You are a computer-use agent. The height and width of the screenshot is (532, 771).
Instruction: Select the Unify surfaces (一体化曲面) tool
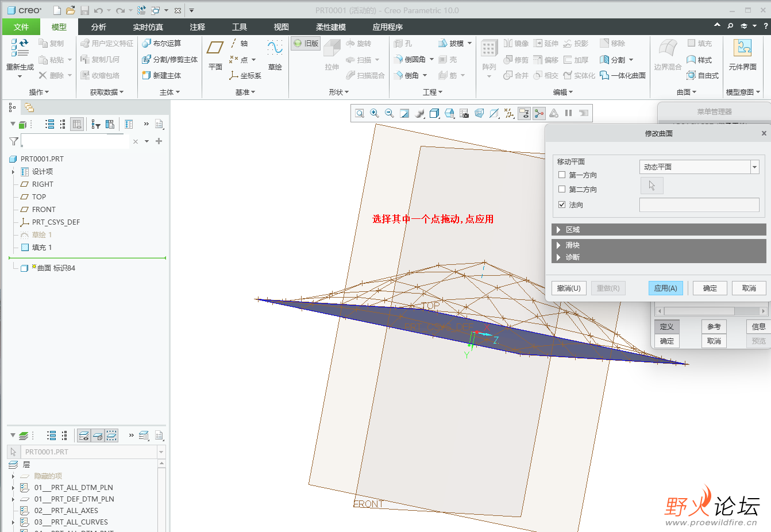[x=623, y=75]
